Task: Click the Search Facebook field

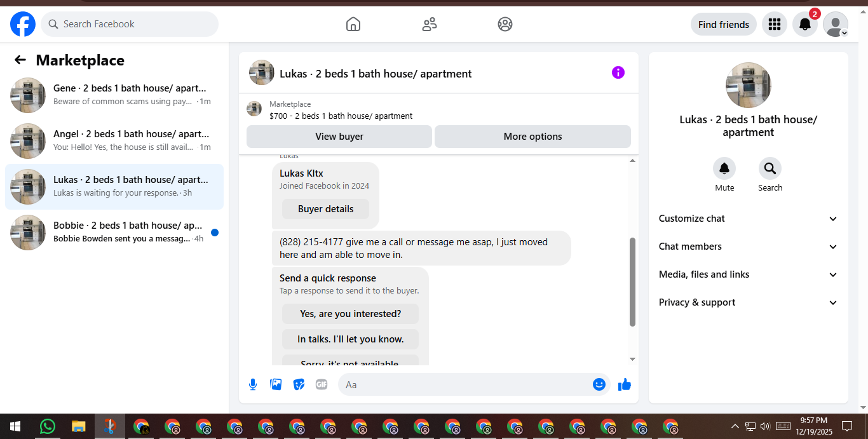Action: [x=130, y=24]
